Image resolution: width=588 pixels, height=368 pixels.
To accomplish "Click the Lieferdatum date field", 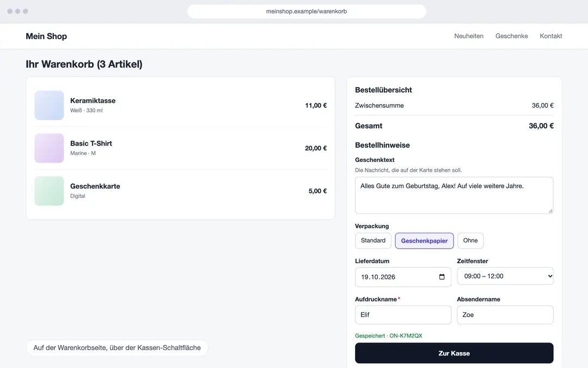I will click(x=403, y=277).
